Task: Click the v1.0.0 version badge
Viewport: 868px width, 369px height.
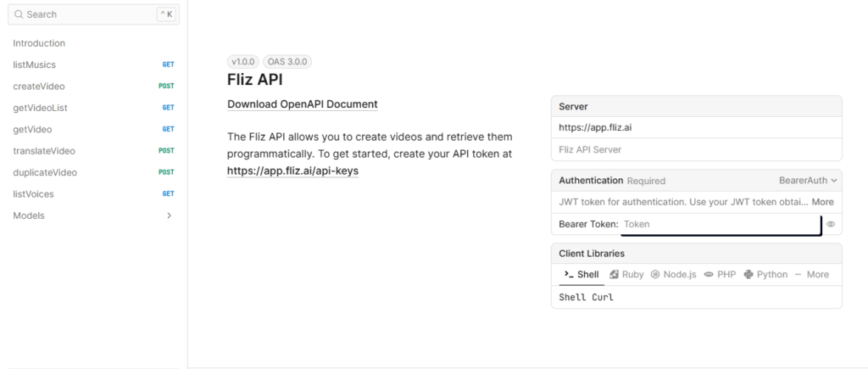Action: click(x=243, y=62)
